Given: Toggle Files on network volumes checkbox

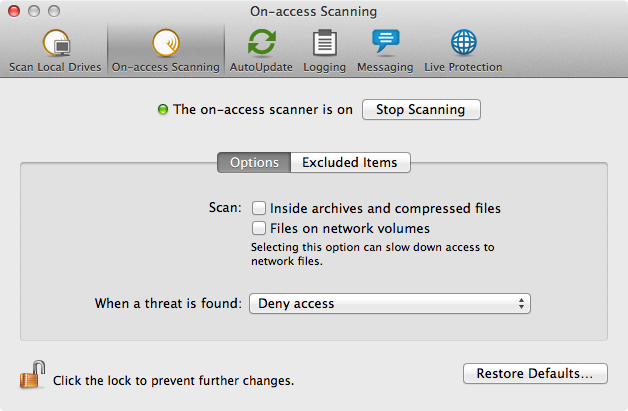Looking at the screenshot, I should tap(259, 228).
